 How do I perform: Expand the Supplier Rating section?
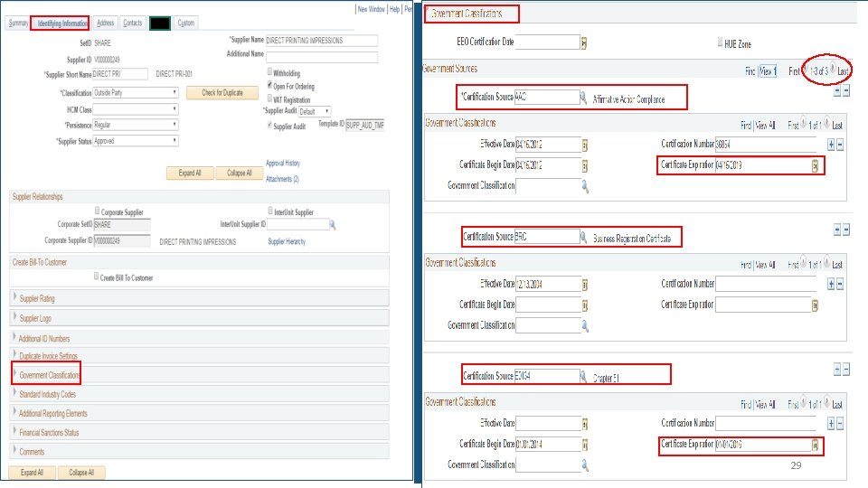[x=15, y=297]
